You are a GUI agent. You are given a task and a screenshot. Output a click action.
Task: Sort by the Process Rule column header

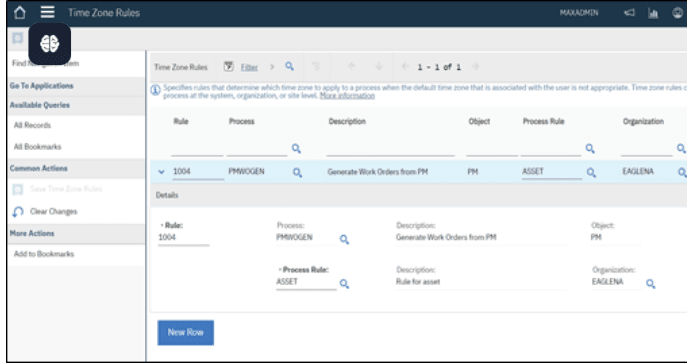tap(543, 122)
